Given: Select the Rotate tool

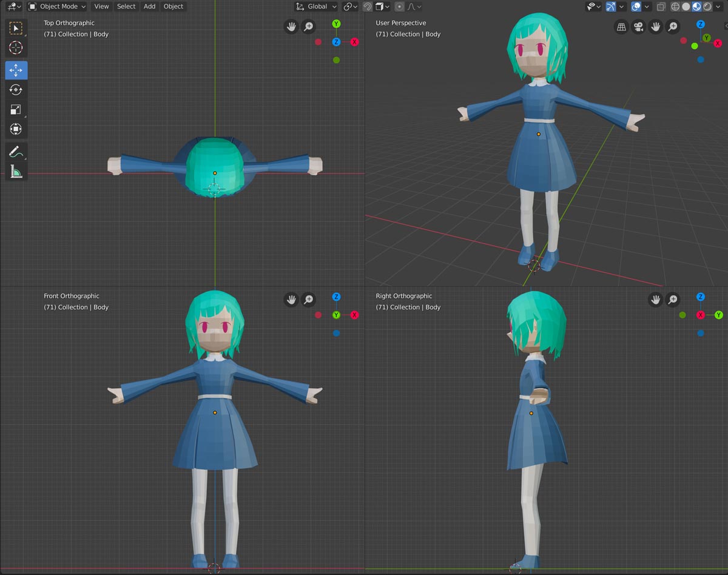Looking at the screenshot, I should pos(16,90).
